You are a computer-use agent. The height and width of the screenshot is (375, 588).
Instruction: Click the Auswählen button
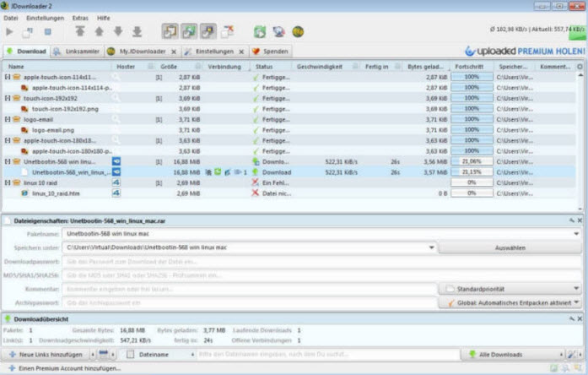(x=510, y=247)
